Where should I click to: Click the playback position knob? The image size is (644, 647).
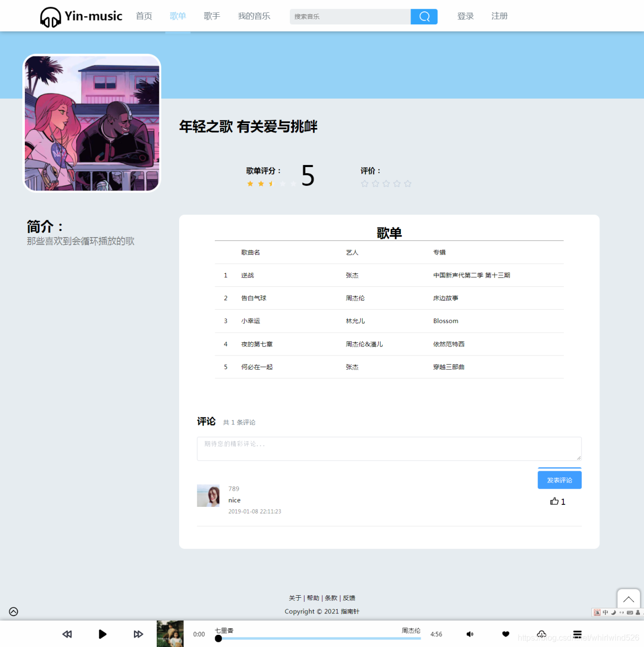[218, 638]
